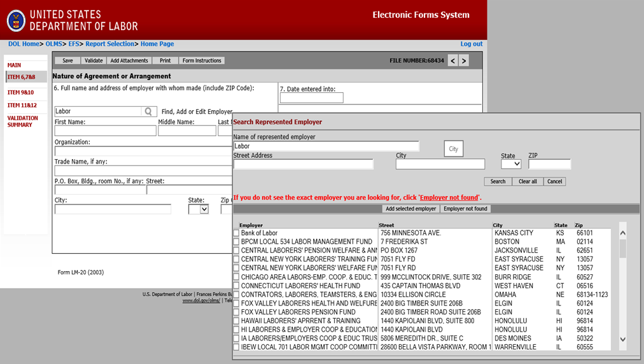This screenshot has height=364, width=644.
Task: Click the OLMS breadcrumb link
Action: [54, 44]
